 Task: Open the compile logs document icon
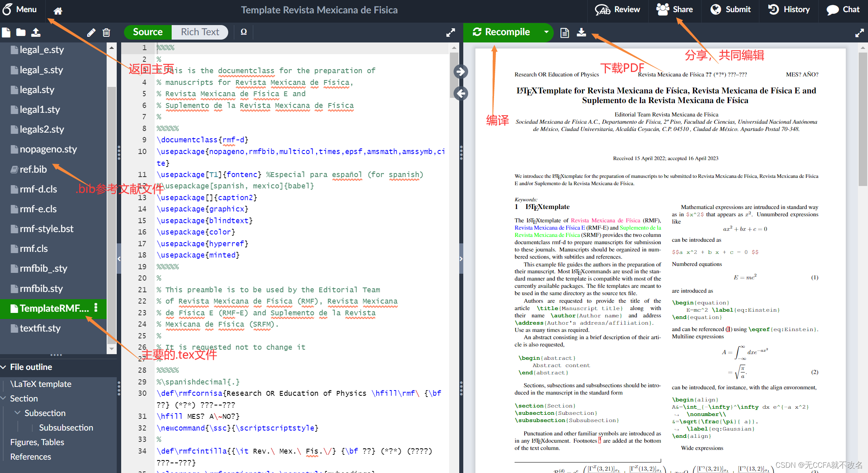(565, 32)
